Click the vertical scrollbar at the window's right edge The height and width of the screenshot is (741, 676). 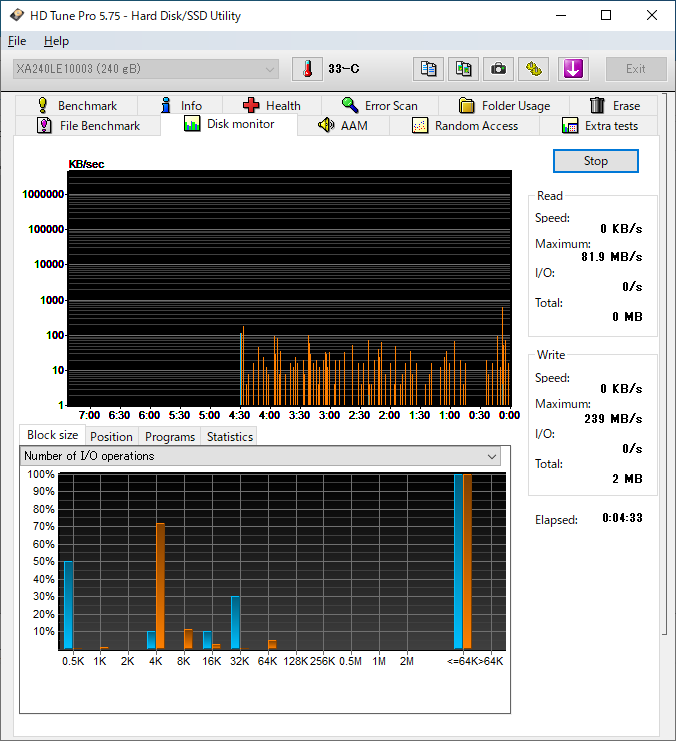tap(665, 364)
